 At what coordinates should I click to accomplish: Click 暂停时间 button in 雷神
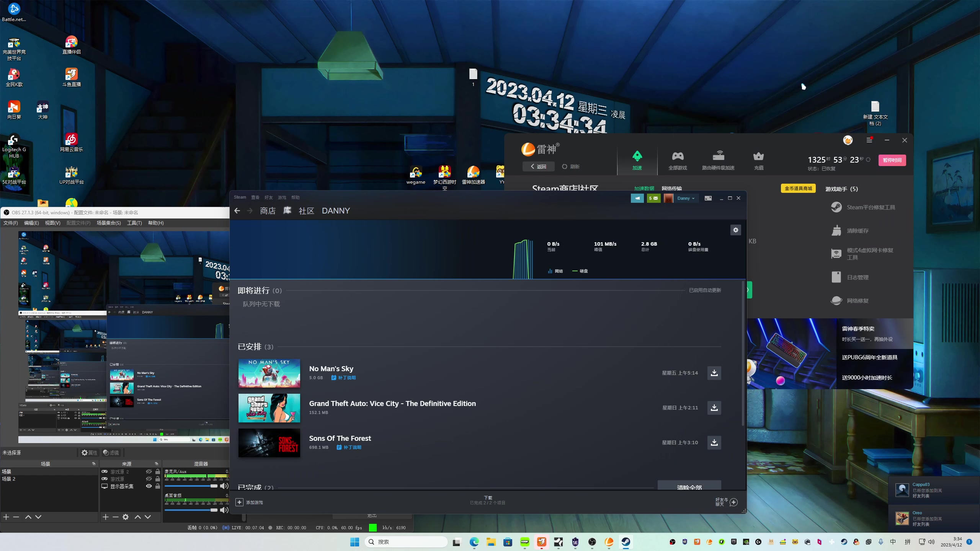click(892, 160)
